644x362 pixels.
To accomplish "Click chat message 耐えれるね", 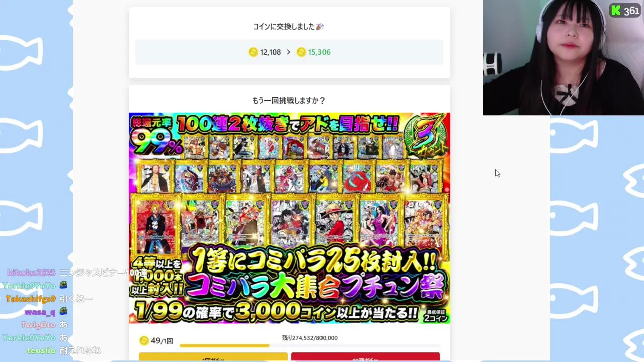I will click(x=80, y=351).
